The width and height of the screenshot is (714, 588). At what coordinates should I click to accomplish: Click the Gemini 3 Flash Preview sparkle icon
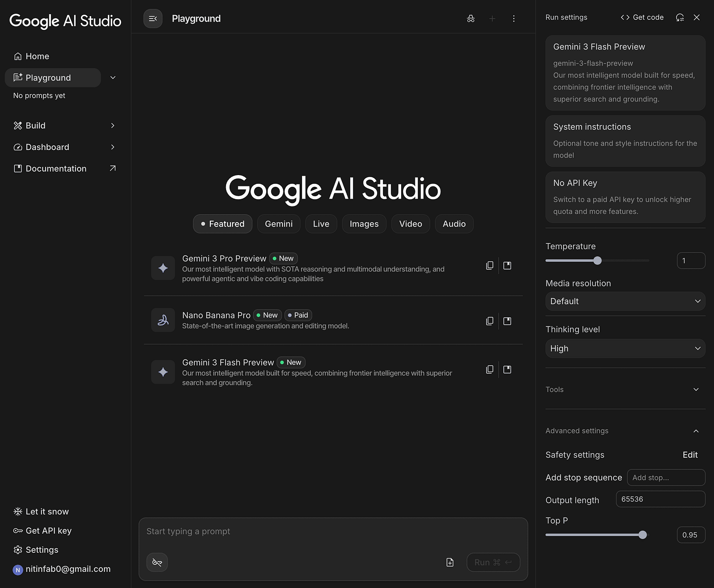pyautogui.click(x=163, y=372)
